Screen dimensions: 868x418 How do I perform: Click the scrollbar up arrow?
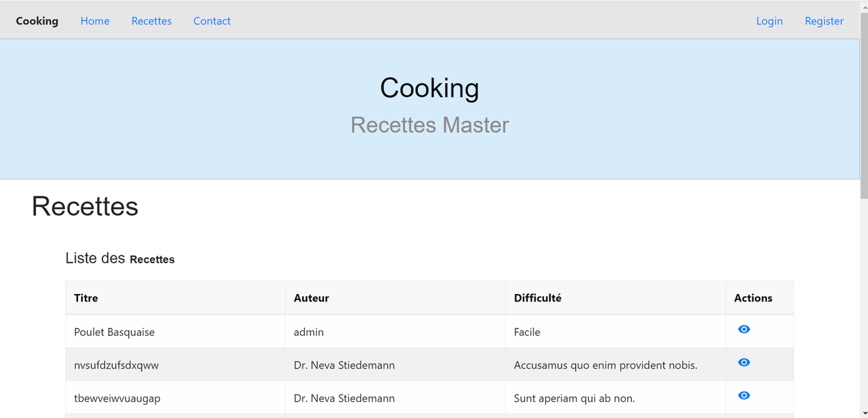point(864,5)
